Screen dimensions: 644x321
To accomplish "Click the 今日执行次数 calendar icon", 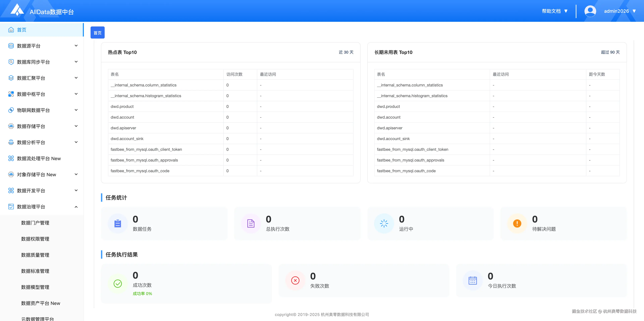I will point(472,280).
